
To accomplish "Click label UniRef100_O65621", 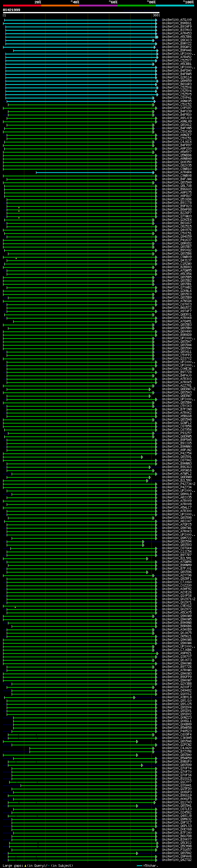I will (x=176, y=636).
